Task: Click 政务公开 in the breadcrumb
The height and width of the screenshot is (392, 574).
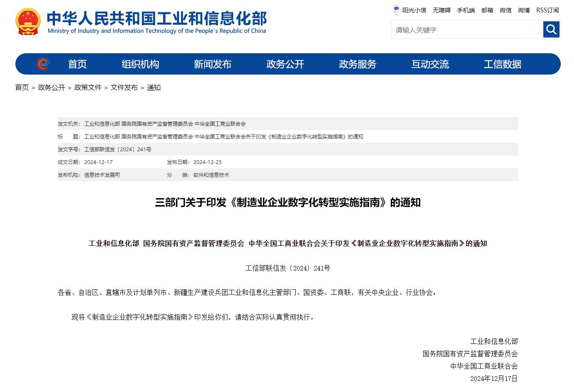Action: 52,87
